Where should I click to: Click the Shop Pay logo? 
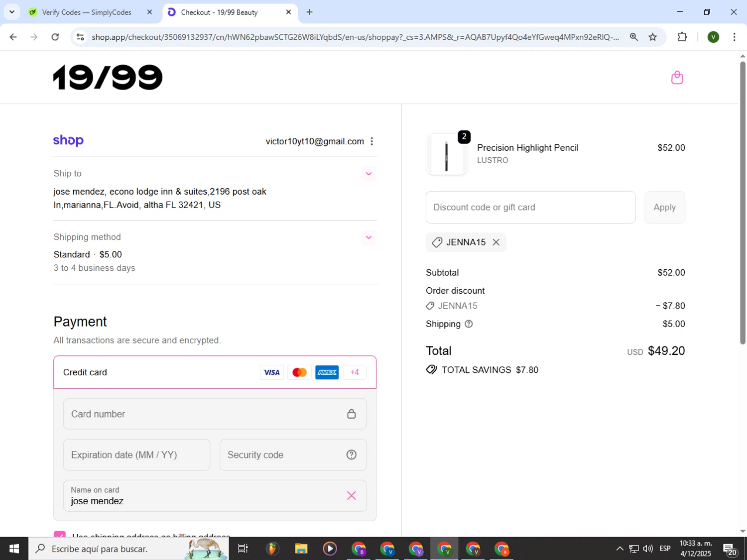[x=68, y=141]
